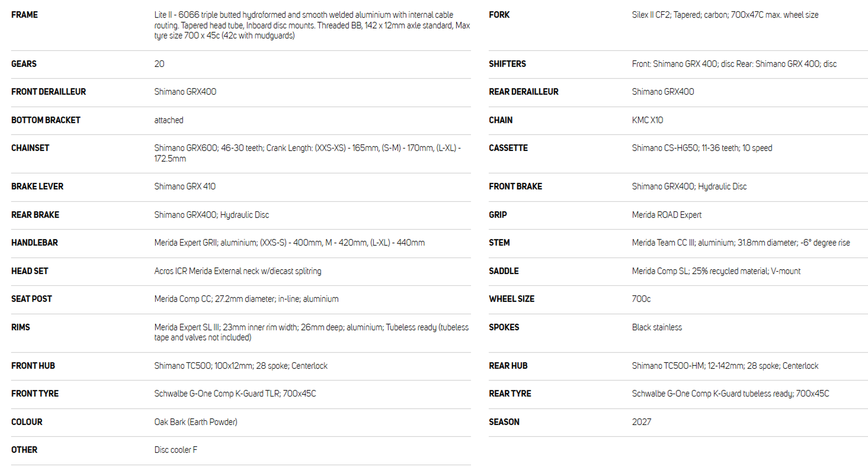Select the Shimano CS-HG50 cassette text
The image size is (868, 467).
click(x=702, y=148)
